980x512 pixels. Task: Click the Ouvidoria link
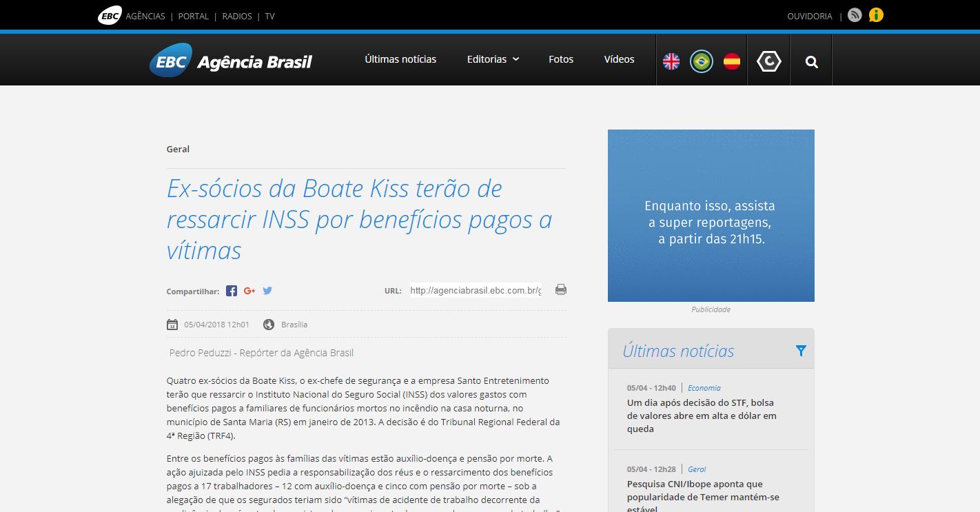pos(810,16)
